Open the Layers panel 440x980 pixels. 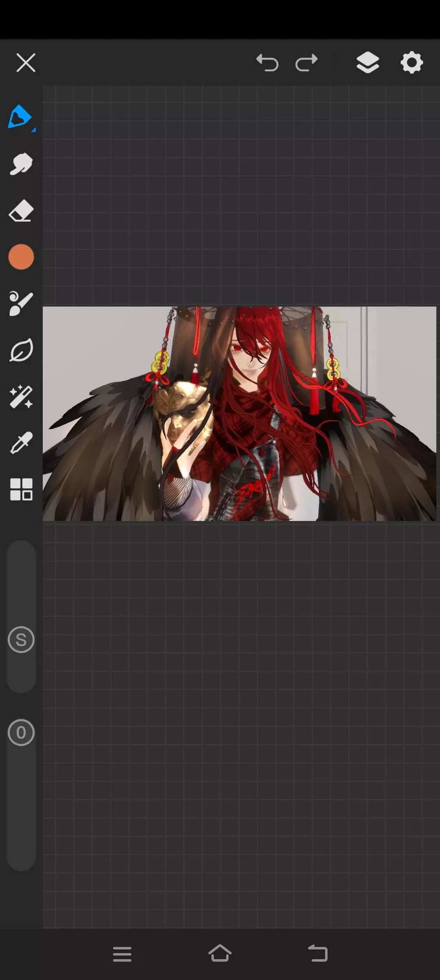coord(368,62)
